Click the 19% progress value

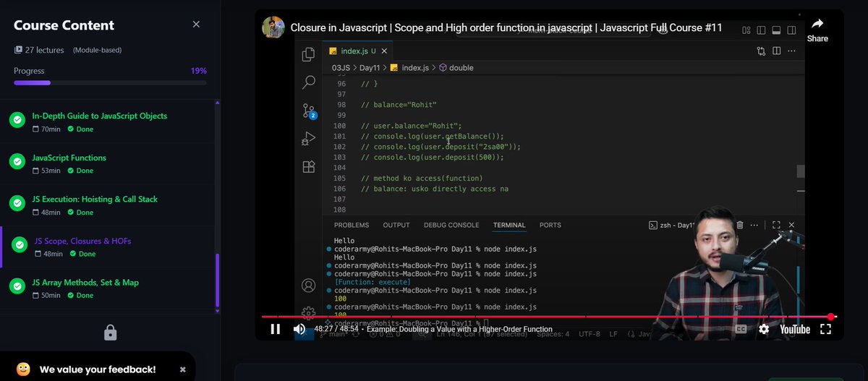click(x=198, y=71)
